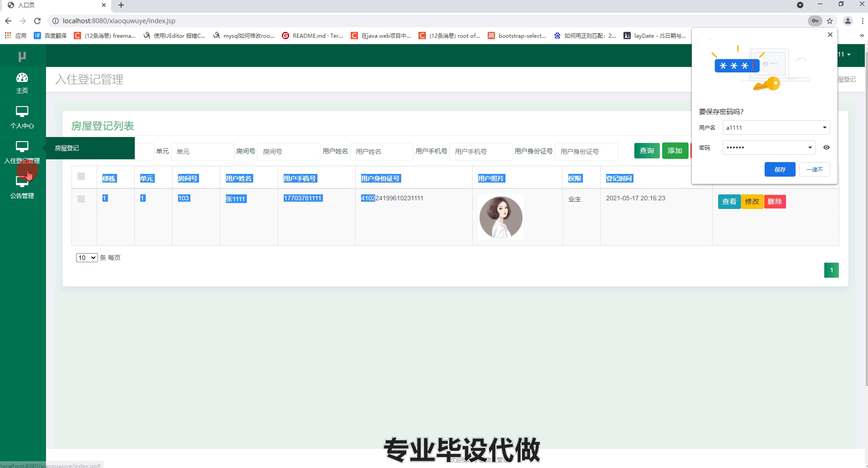Select the 入口页 tab

click(x=57, y=5)
